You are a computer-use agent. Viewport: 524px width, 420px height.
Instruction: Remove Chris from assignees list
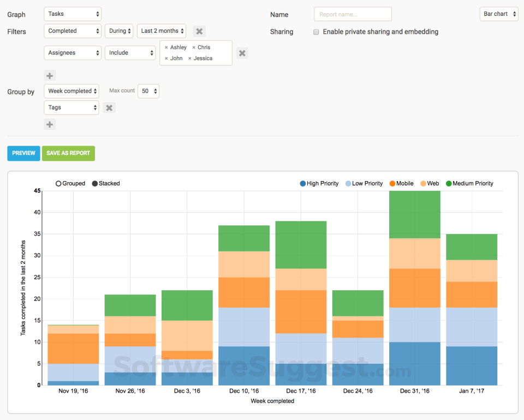(x=194, y=48)
